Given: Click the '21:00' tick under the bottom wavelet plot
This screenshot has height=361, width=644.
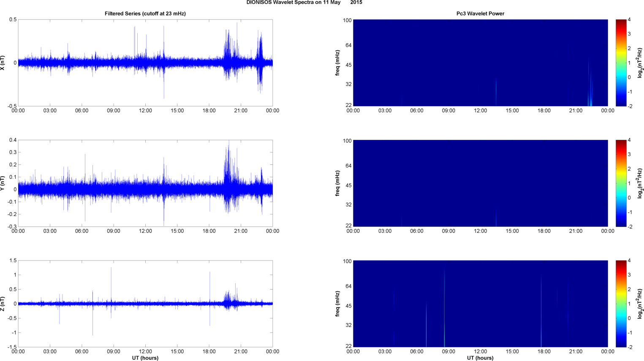Looking at the screenshot, I should [x=576, y=352].
